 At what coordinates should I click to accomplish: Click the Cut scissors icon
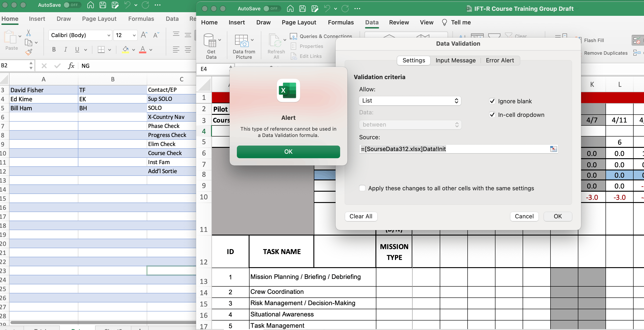click(28, 33)
